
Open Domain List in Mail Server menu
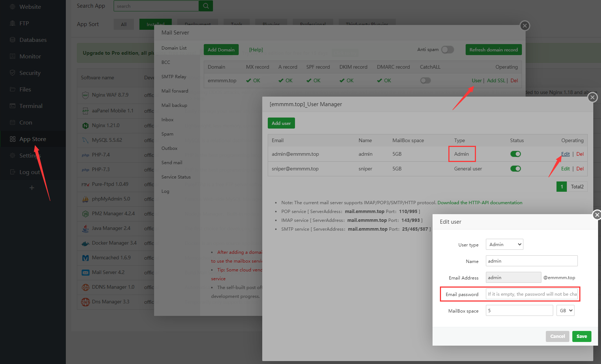(174, 48)
